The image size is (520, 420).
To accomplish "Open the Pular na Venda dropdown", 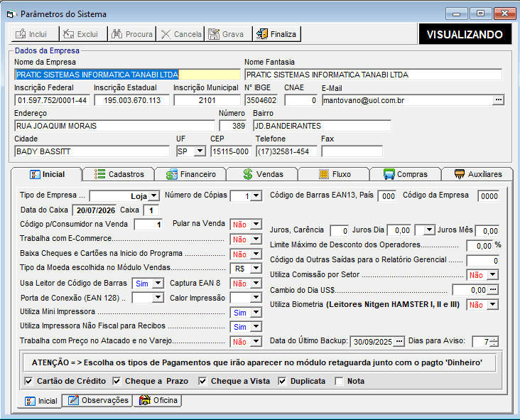I will point(256,225).
